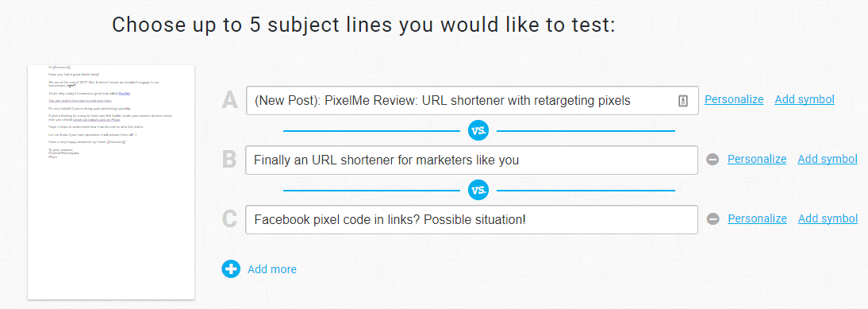This screenshot has width=868, height=309.
Task: Open Personalize for subject line A
Action: [x=734, y=99]
